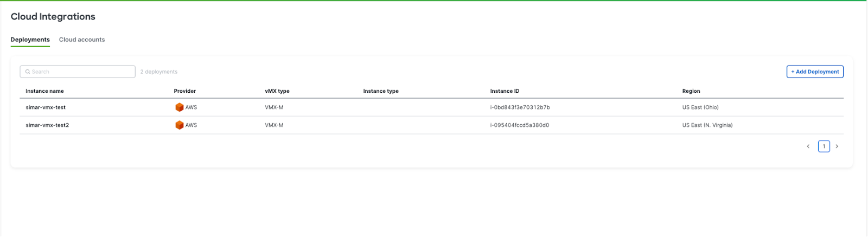Viewport: 868px width, 237px height.
Task: Click instance ID i-095404fccd5a380d0
Action: 520,125
